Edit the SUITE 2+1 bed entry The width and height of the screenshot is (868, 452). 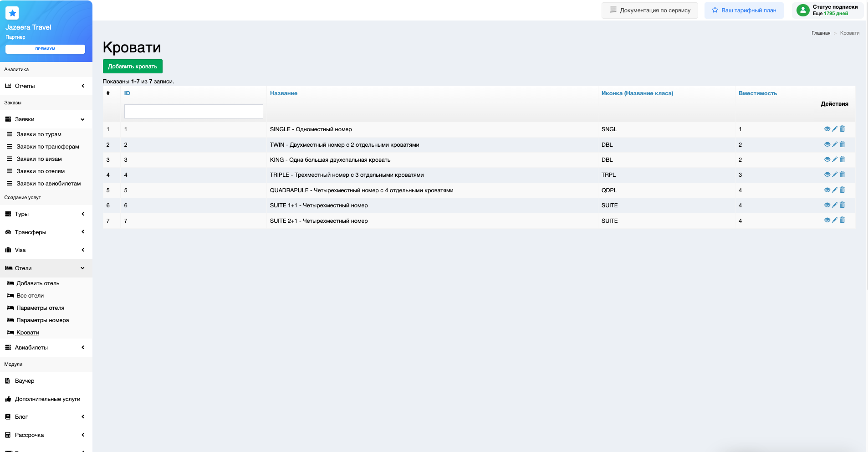835,220
